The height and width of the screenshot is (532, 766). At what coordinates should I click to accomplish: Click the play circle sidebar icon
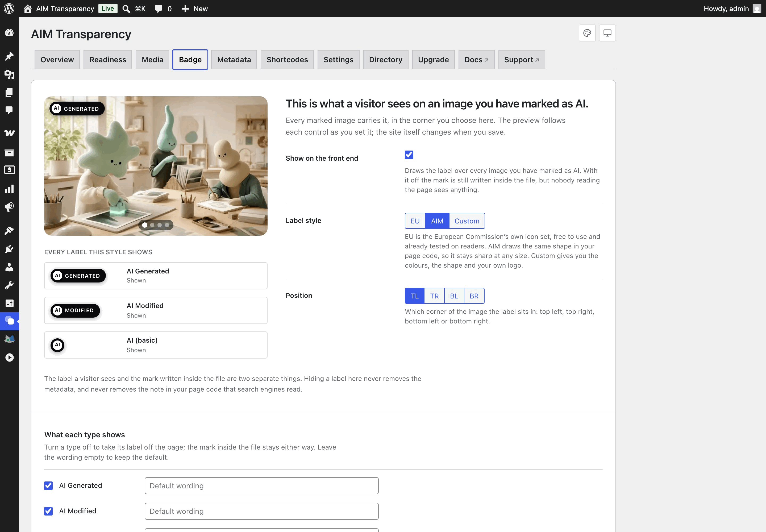coord(9,357)
